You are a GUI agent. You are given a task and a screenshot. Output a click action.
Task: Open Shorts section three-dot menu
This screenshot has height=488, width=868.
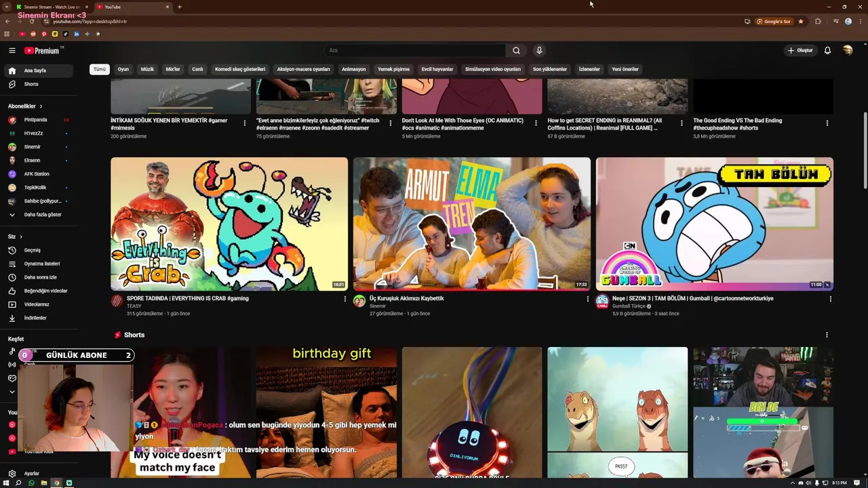(x=827, y=335)
